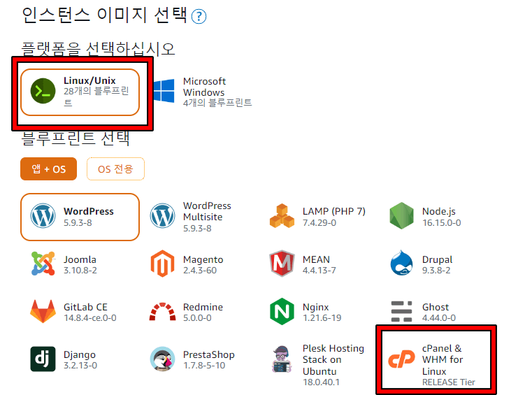The height and width of the screenshot is (395, 532).
Task: Click the RELEASE Tier label
Action: point(449,382)
